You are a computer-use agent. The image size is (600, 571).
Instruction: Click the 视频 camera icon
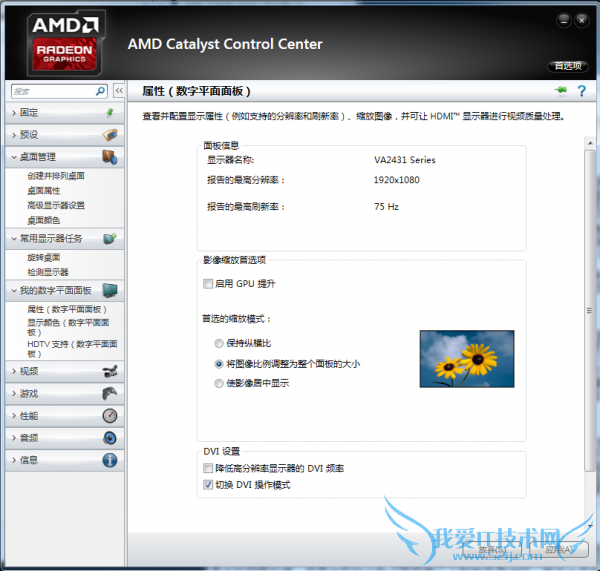tap(110, 371)
